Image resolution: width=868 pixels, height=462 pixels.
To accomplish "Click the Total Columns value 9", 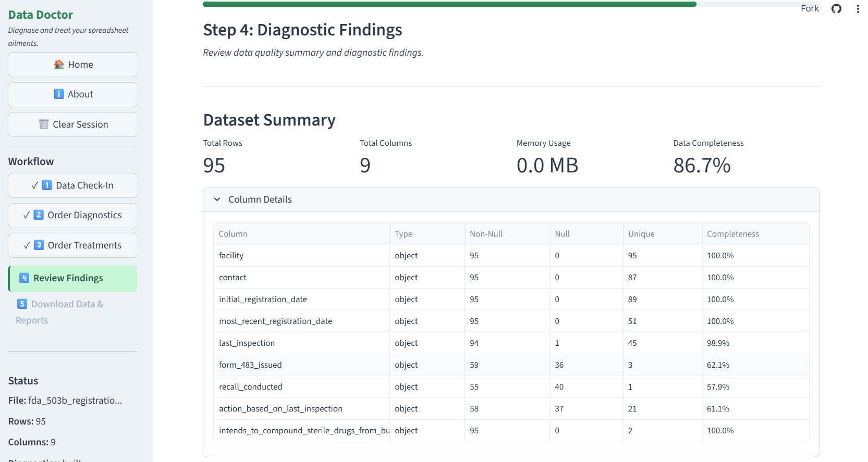I will (365, 166).
